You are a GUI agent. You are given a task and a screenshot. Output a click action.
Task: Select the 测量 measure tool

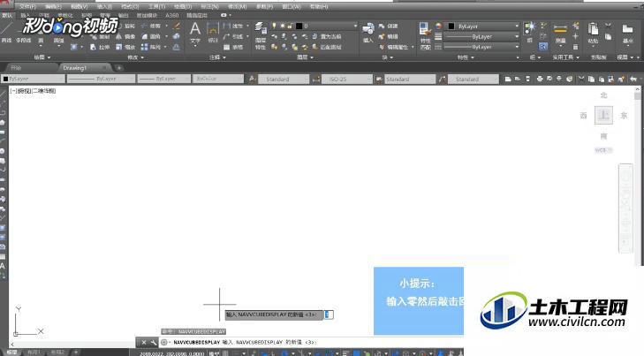click(x=560, y=33)
